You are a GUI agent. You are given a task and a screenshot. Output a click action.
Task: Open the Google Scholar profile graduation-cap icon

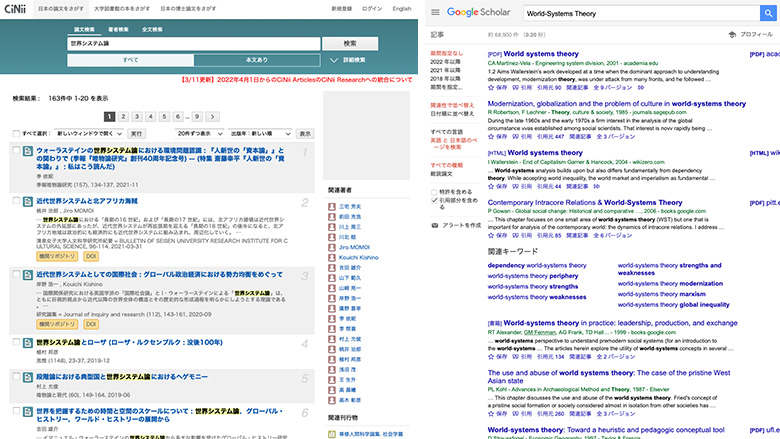(732, 34)
